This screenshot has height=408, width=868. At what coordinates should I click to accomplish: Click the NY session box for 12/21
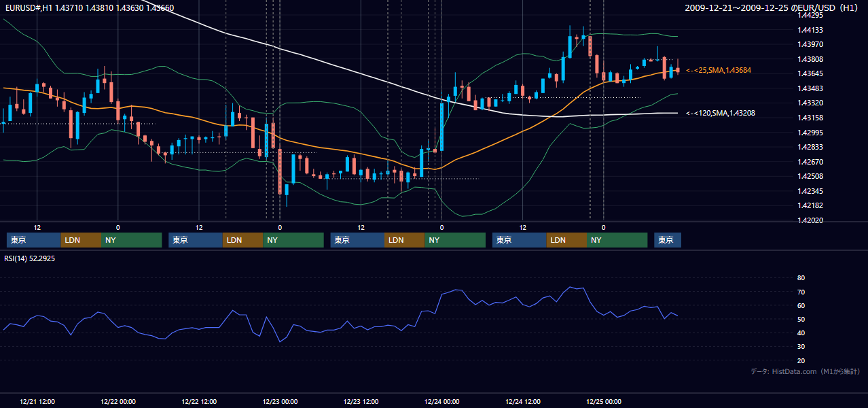click(131, 240)
